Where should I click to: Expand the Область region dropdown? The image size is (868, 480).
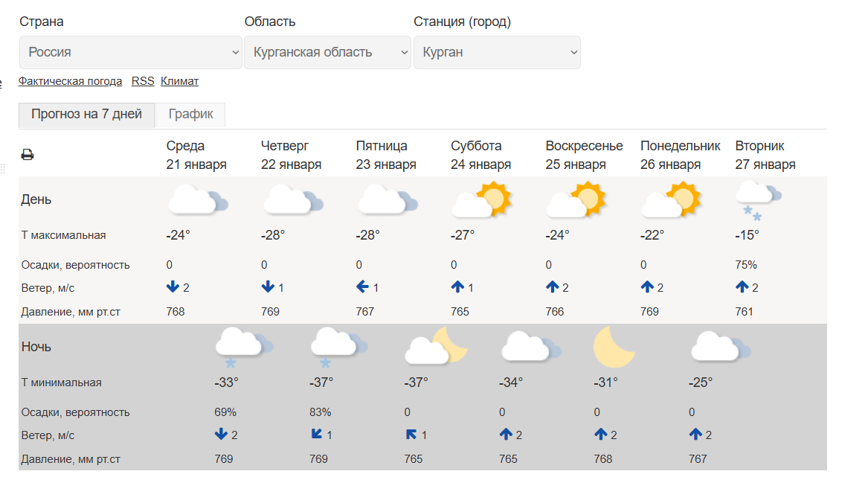327,53
